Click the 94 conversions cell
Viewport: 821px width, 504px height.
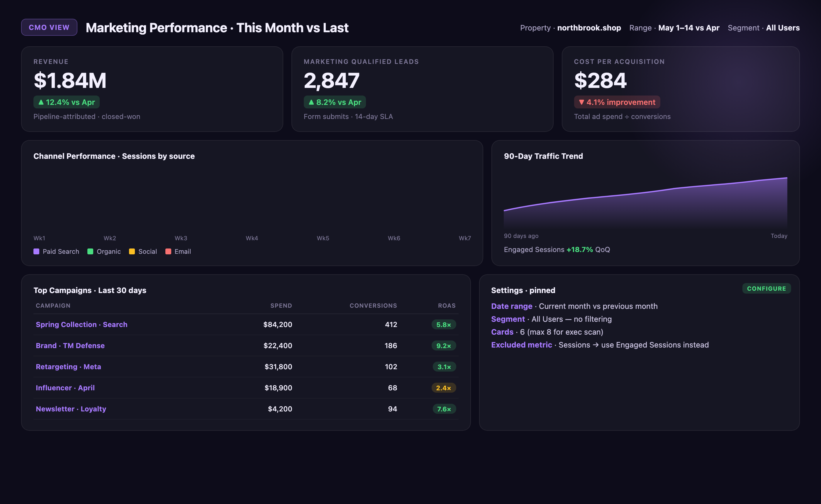pos(393,409)
